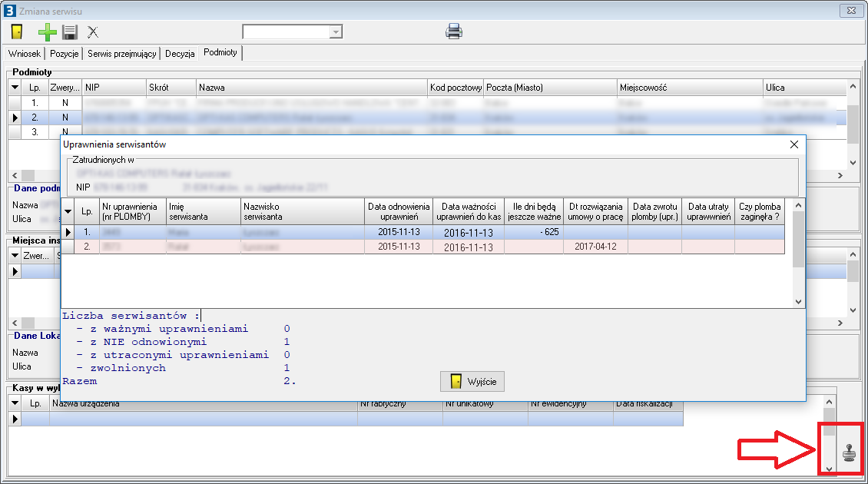Save changes with the floppy disk icon
Screen dimensions: 868x484
[x=70, y=32]
